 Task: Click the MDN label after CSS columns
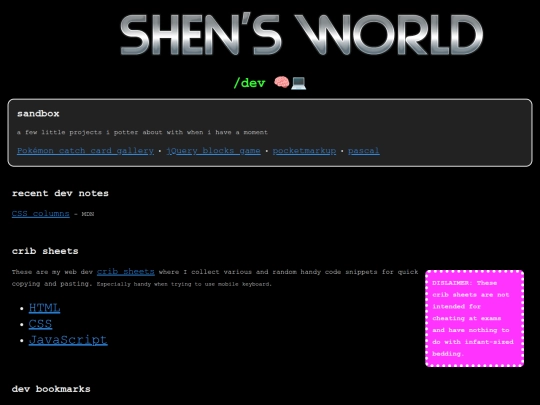pos(88,214)
